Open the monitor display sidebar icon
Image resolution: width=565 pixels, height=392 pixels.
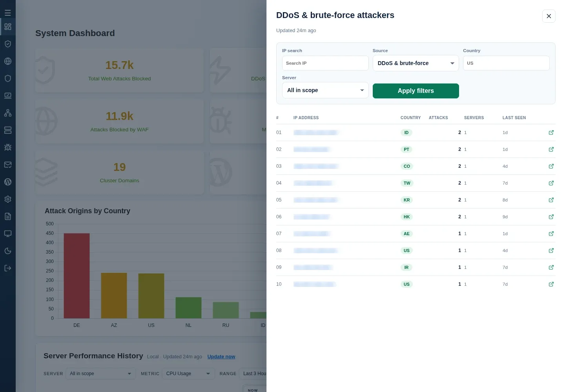pos(7,234)
